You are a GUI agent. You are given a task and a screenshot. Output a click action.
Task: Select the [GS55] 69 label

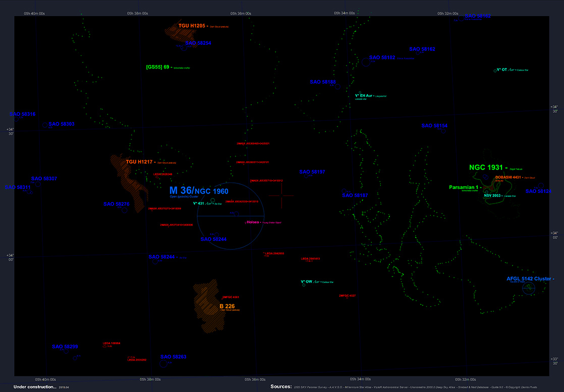[x=157, y=67]
